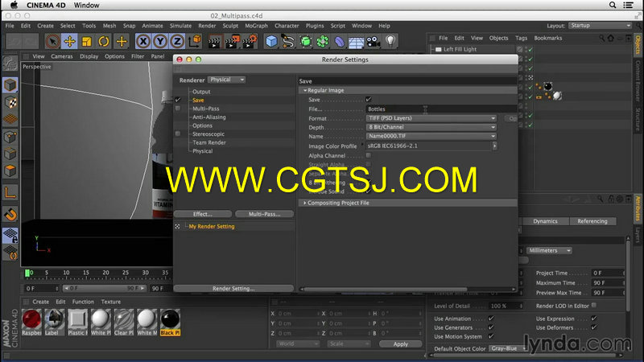Add a floor environment object
The image size is (644, 362).
click(356, 42)
